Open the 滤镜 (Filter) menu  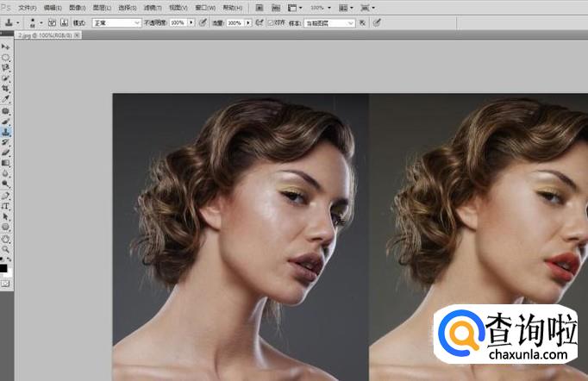click(x=153, y=7)
